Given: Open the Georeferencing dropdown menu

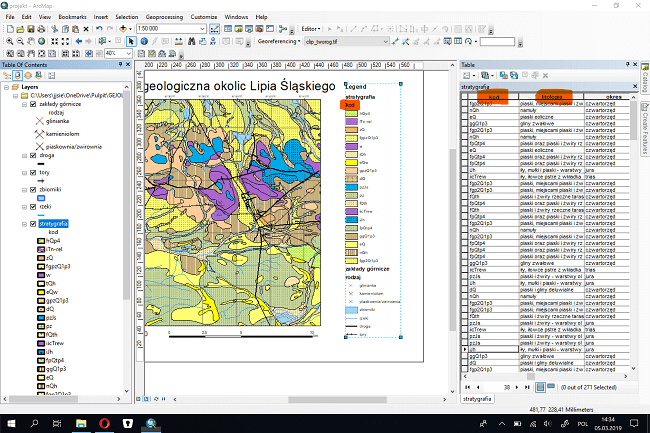Looking at the screenshot, I should click(x=279, y=41).
